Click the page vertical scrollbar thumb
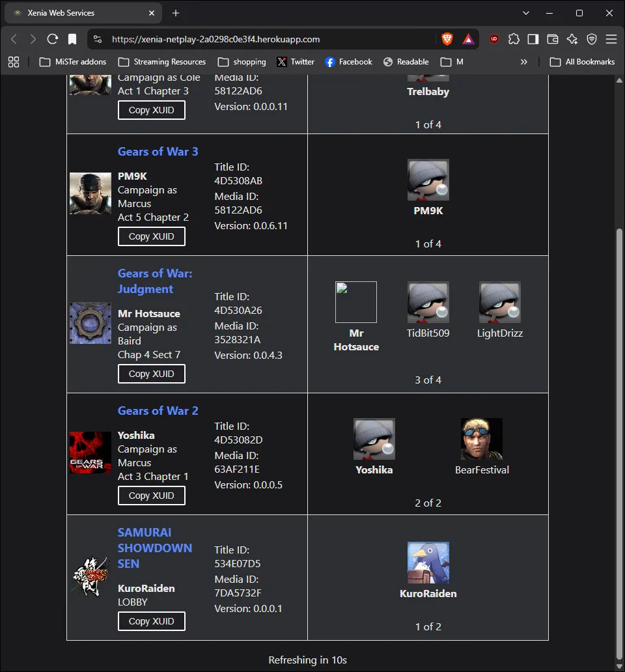 coord(619,444)
